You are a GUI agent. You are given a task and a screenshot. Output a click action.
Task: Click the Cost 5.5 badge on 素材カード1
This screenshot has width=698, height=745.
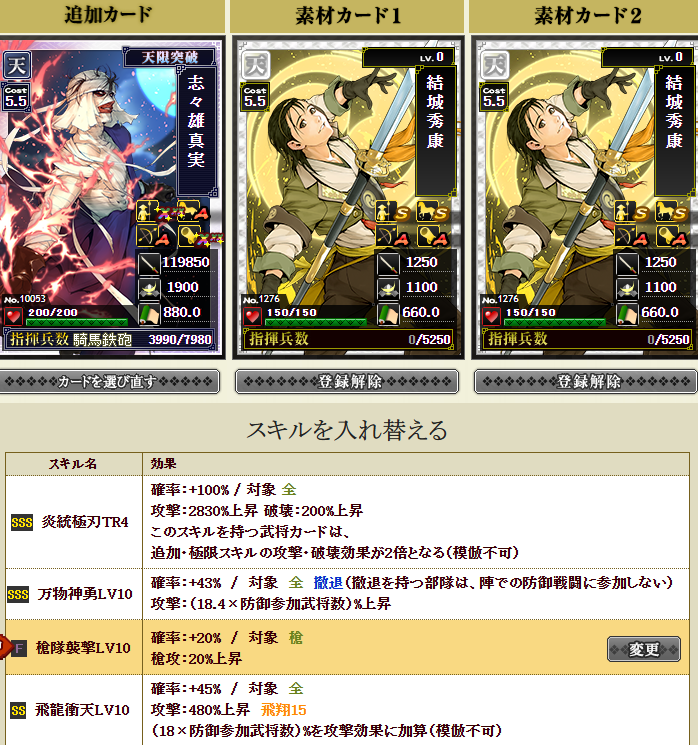[255, 97]
